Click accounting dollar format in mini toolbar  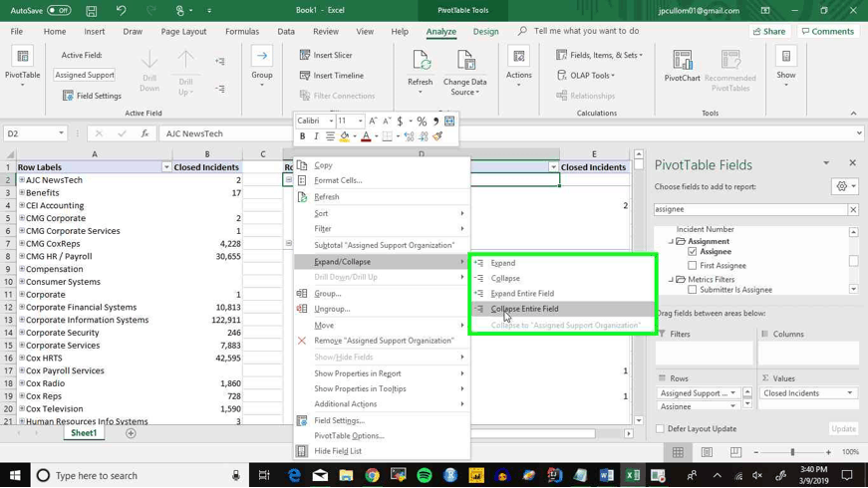[x=400, y=122]
